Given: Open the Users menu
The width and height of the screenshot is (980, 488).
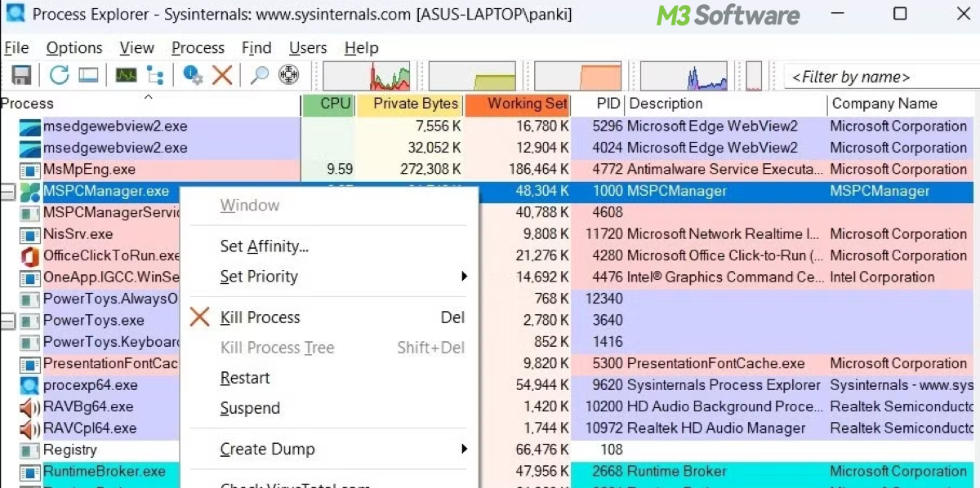Looking at the screenshot, I should (308, 48).
